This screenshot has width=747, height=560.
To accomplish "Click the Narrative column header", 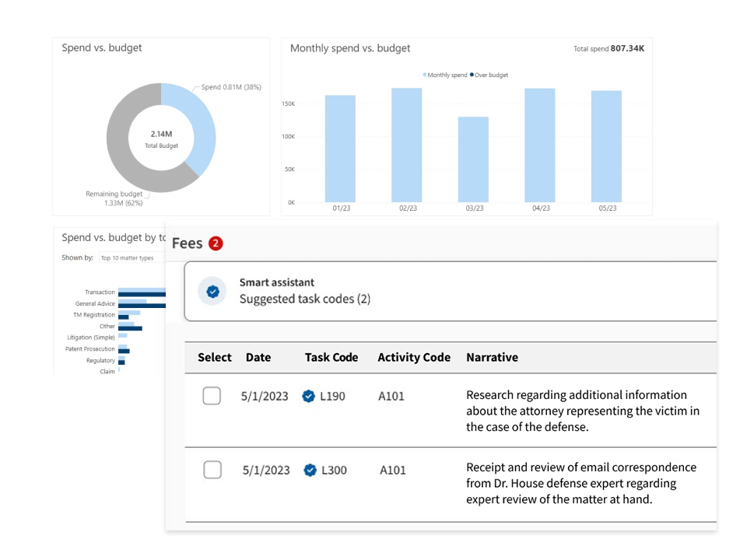I will click(492, 358).
